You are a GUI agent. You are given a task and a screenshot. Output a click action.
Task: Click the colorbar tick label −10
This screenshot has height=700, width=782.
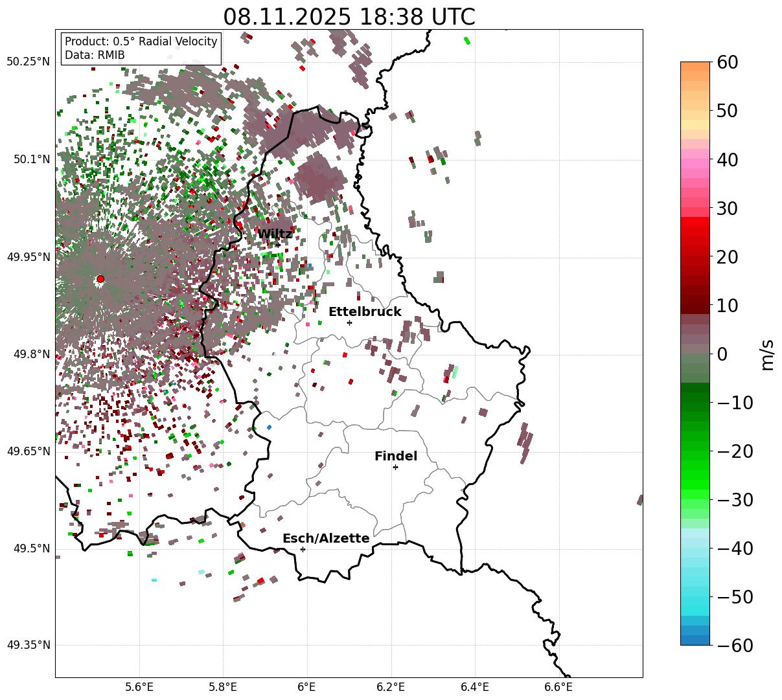pyautogui.click(x=735, y=403)
